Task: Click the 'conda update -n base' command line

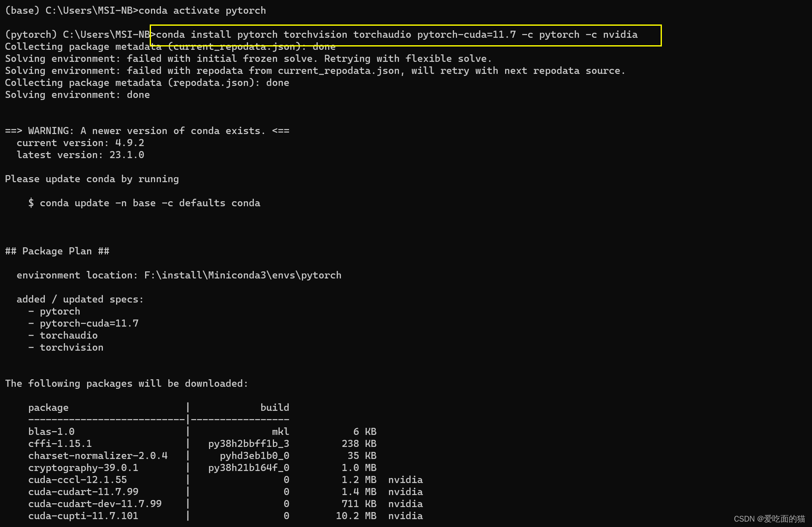Action: 144,203
